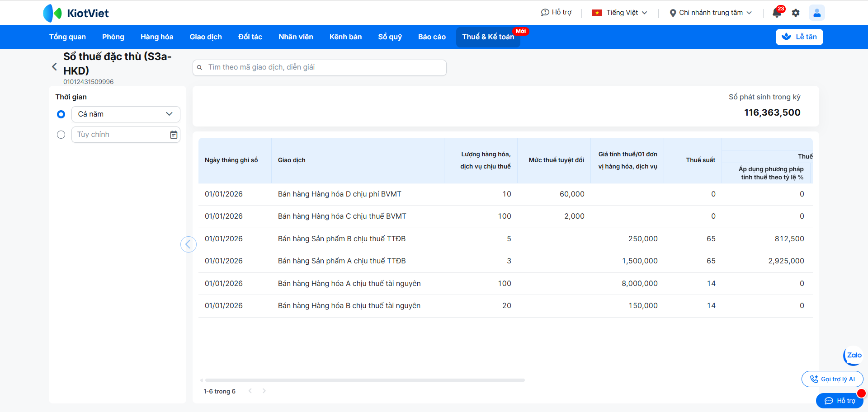The width and height of the screenshot is (868, 412).
Task: Select the 'Cả năm' radio button
Action: pyautogui.click(x=61, y=114)
